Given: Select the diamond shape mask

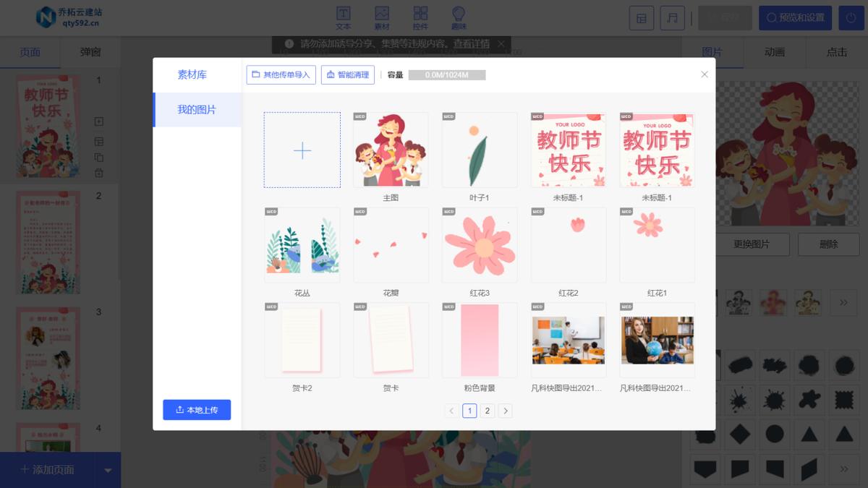Looking at the screenshot, I should pyautogui.click(x=739, y=432).
